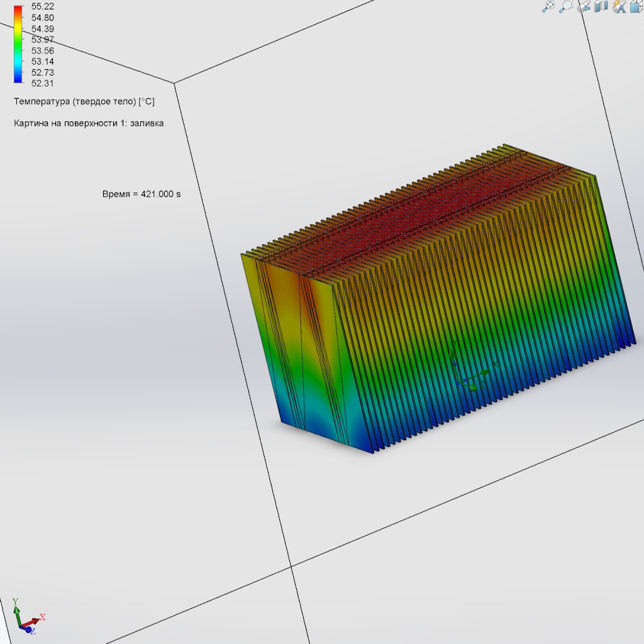Click the Dynamic Annotation Views icon
Image resolution: width=644 pixels, height=644 pixels.
(619, 6)
